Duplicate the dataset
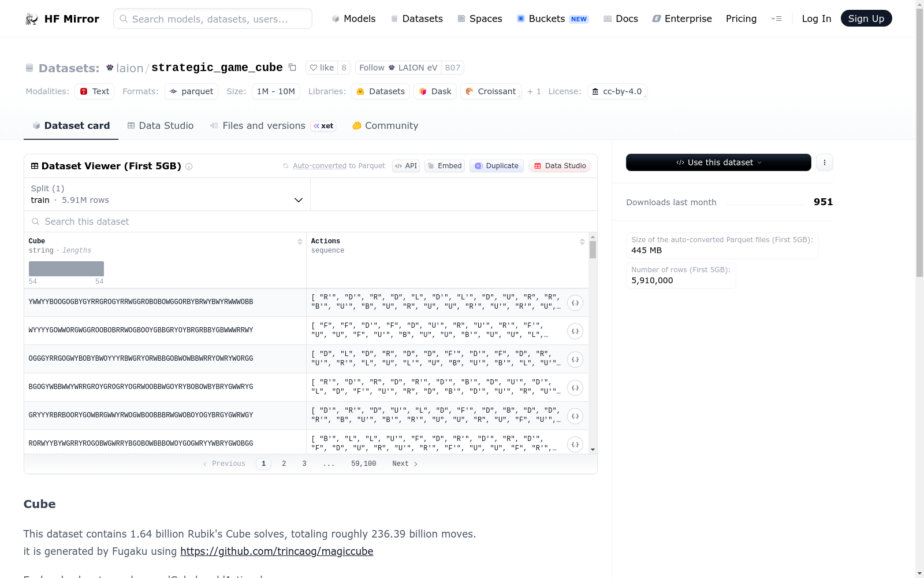 click(497, 166)
